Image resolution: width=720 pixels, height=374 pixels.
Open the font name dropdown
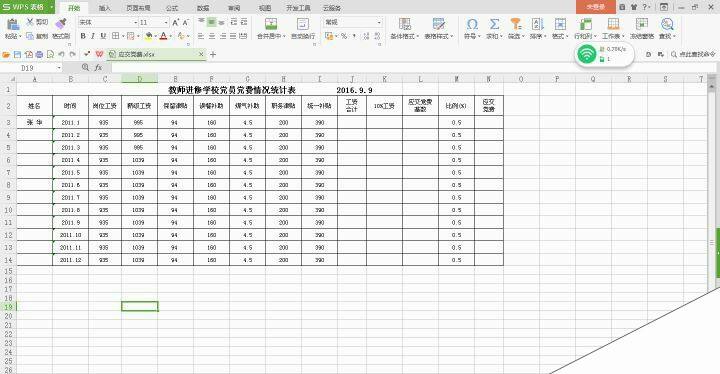135,23
